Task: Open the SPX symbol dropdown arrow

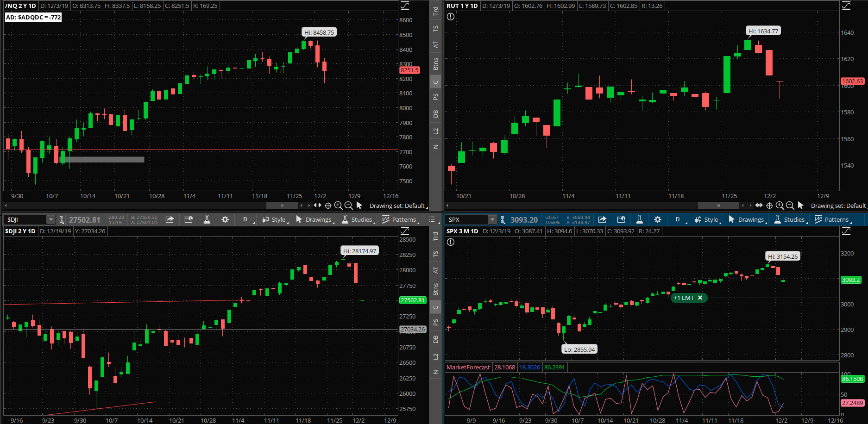Action: click(492, 219)
